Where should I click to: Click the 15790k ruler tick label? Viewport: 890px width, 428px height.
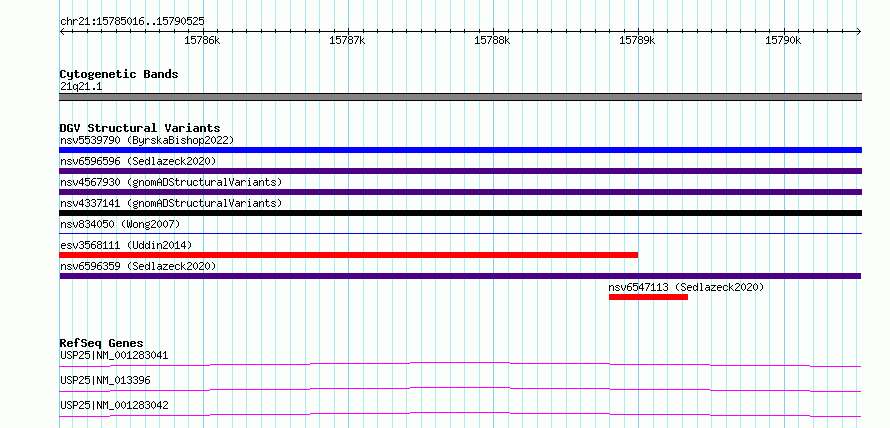pos(782,40)
